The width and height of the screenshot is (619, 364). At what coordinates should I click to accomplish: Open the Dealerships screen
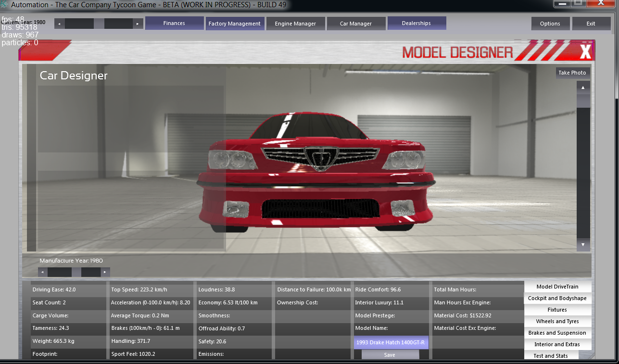pyautogui.click(x=417, y=23)
